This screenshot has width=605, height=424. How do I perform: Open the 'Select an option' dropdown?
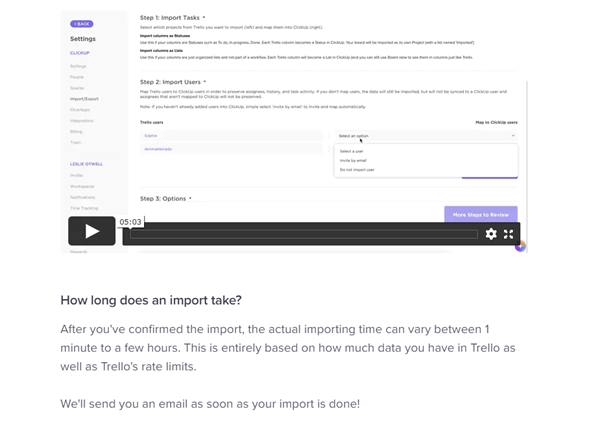coord(426,135)
